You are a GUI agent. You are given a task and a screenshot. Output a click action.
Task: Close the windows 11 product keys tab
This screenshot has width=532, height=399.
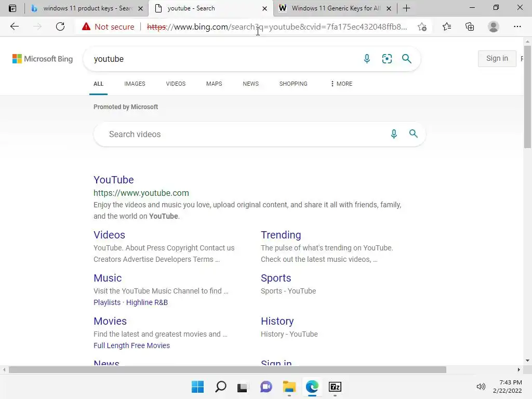[x=140, y=8]
